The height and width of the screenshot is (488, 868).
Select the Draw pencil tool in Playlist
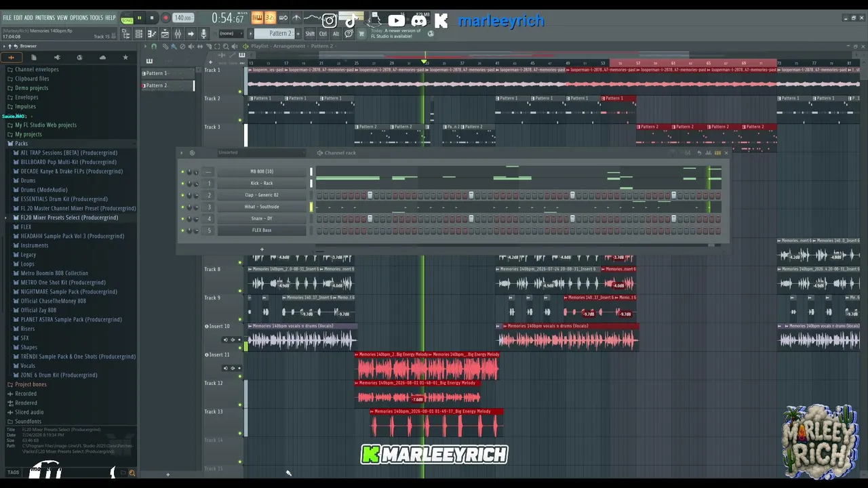pyautogui.click(x=165, y=46)
